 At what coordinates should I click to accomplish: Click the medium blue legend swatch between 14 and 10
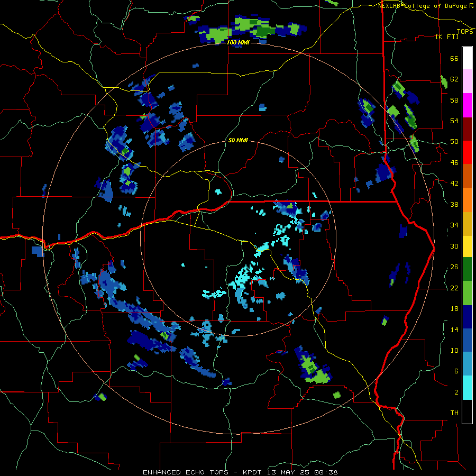467,340
